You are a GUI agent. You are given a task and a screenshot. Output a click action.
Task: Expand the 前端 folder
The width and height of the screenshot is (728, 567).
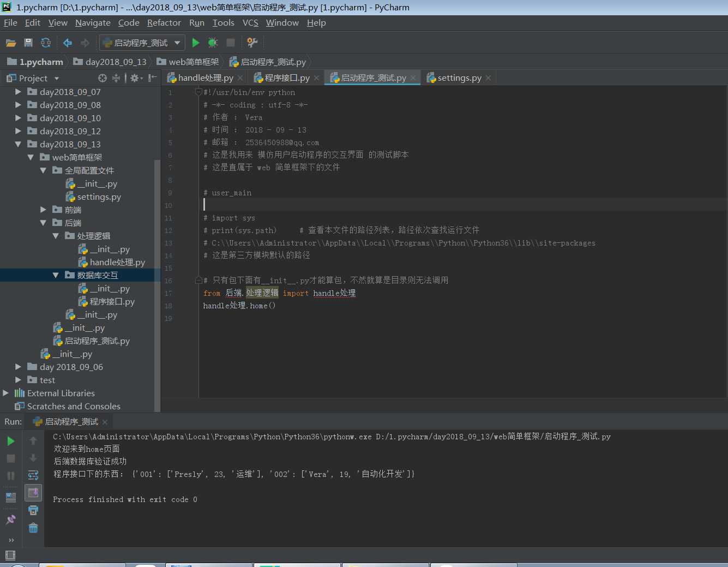(x=43, y=210)
